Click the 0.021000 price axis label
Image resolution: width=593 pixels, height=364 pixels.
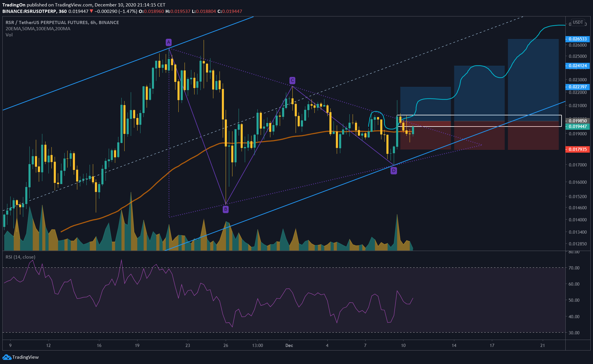tap(577, 106)
